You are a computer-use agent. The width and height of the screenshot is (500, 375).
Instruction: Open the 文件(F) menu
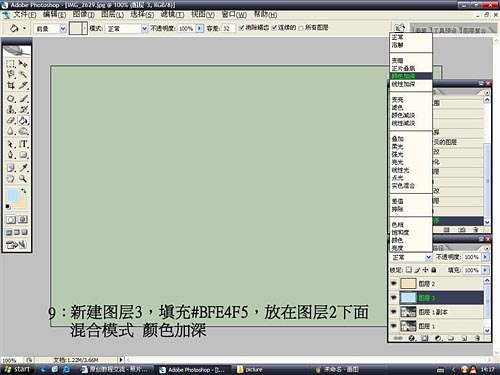tap(25, 15)
